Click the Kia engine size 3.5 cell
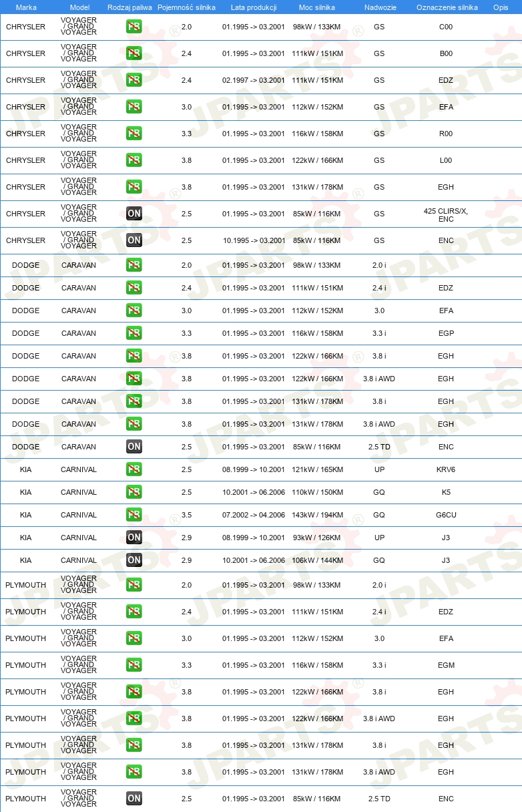522x812 pixels. pyautogui.click(x=186, y=515)
